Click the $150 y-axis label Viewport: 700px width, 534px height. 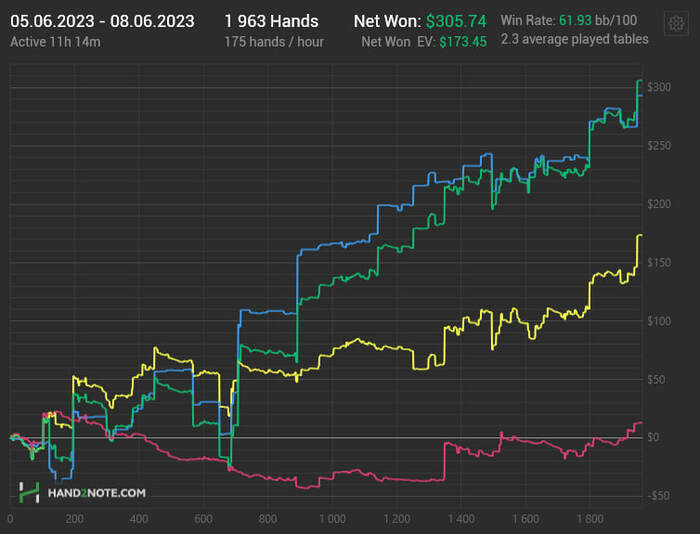click(659, 263)
